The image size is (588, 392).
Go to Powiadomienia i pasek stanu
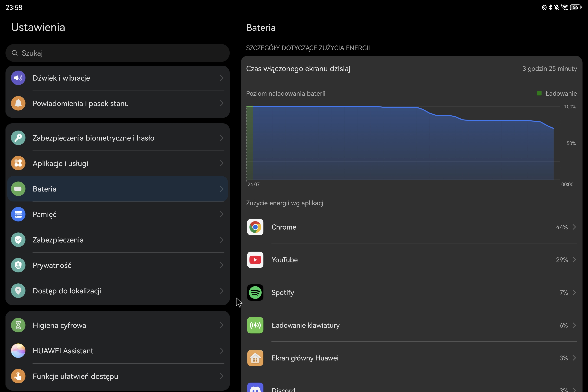[117, 103]
